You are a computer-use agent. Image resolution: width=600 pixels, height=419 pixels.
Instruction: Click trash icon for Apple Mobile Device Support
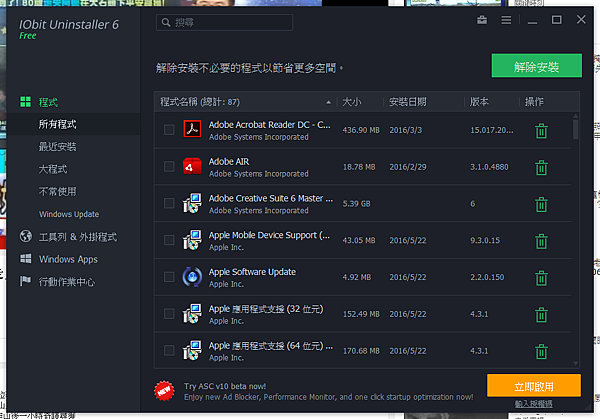541,241
